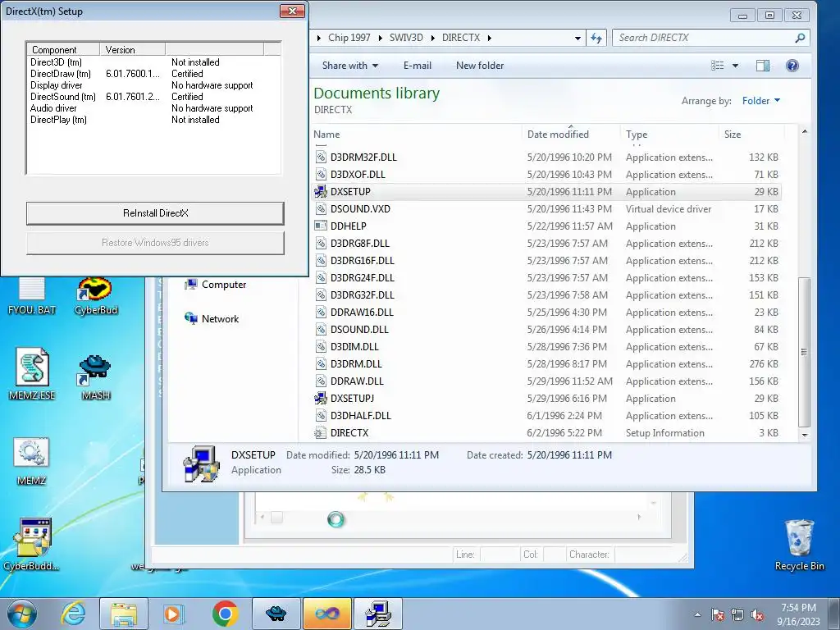Click the search magnifier icon
The width and height of the screenshot is (840, 630).
pyautogui.click(x=800, y=38)
